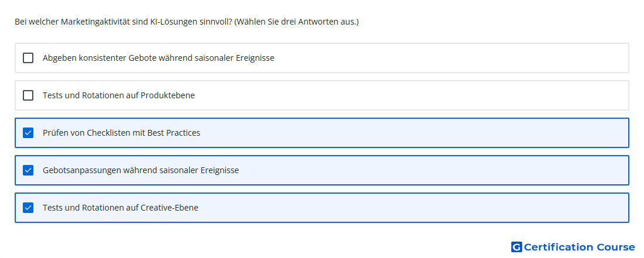Click empty space inside the highlighted Checklisten option card
This screenshot has height=258, width=644.
(x=411, y=132)
